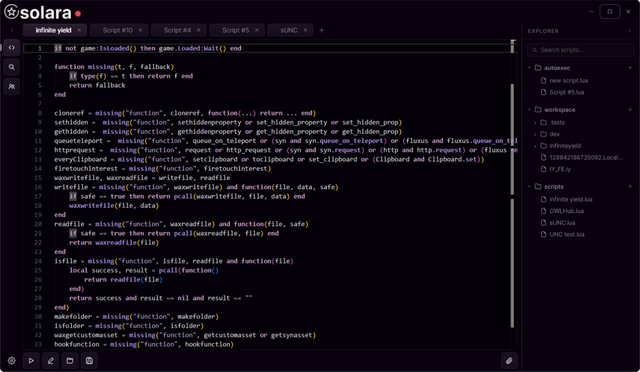Close the Script #10 tab
The height and width of the screenshot is (372, 640).
140,30
